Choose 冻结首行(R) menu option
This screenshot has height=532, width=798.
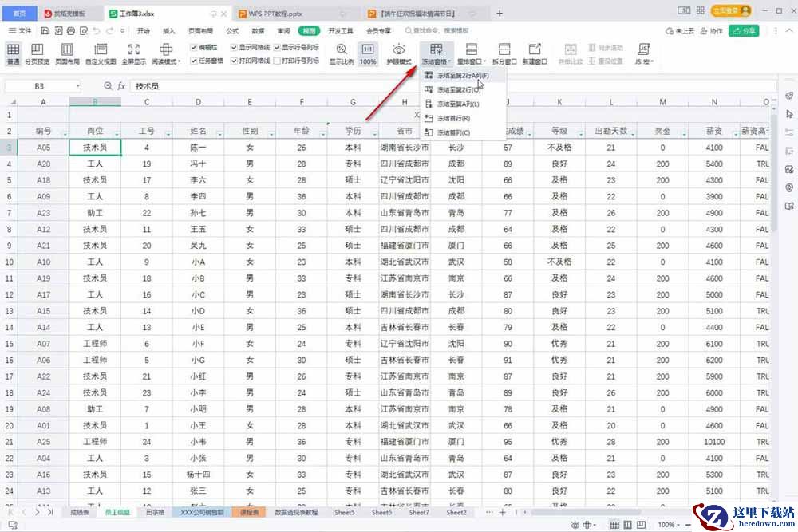click(463, 118)
